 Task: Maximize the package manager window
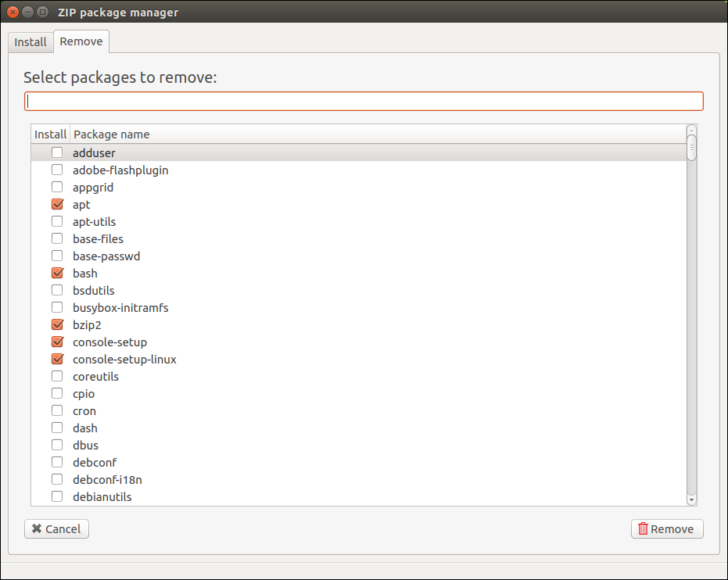[42, 12]
